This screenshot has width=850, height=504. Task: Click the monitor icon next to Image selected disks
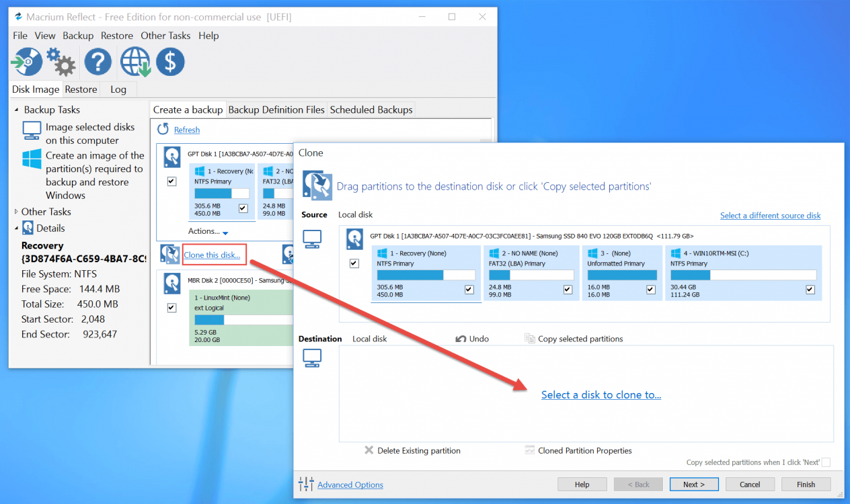32,130
